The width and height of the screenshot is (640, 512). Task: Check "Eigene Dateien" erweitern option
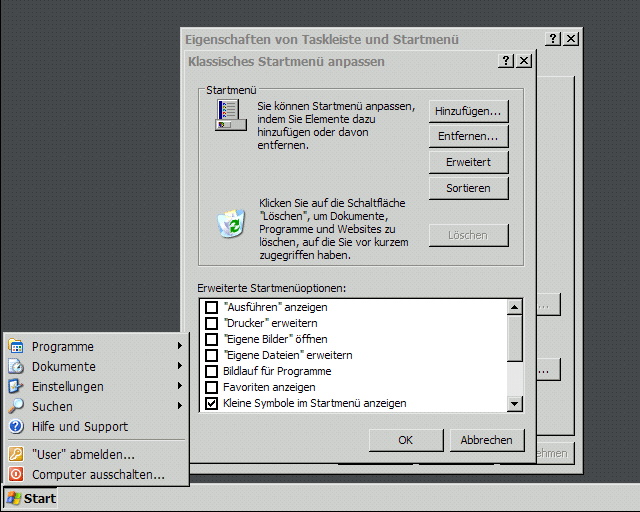pyautogui.click(x=211, y=355)
